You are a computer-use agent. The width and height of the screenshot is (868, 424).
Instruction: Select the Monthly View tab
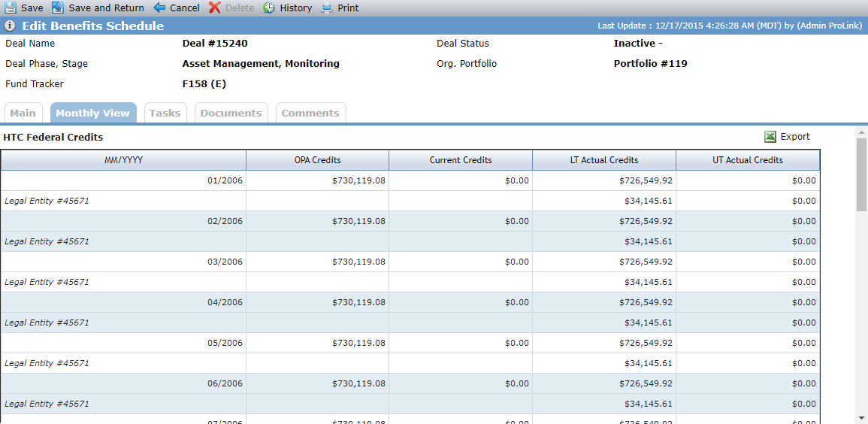[x=93, y=113]
